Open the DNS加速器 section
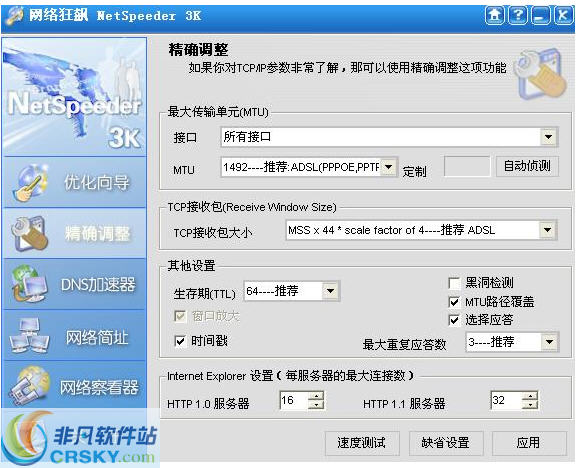This screenshot has width=584, height=468. point(74,284)
